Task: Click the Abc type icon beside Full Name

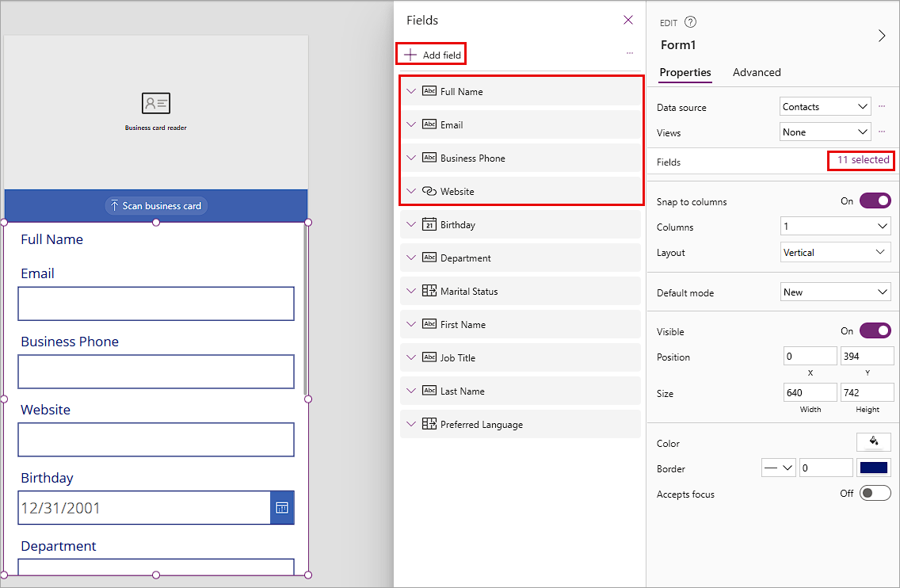Action: click(x=431, y=90)
